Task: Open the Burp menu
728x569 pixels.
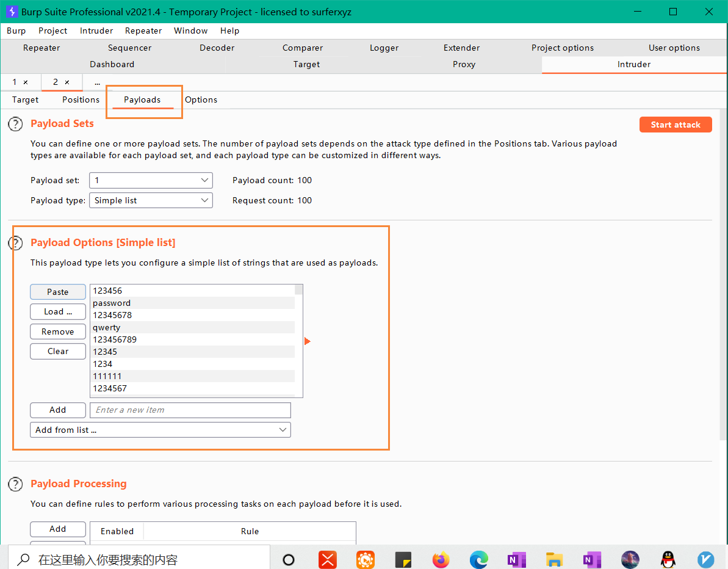Action: [16, 31]
